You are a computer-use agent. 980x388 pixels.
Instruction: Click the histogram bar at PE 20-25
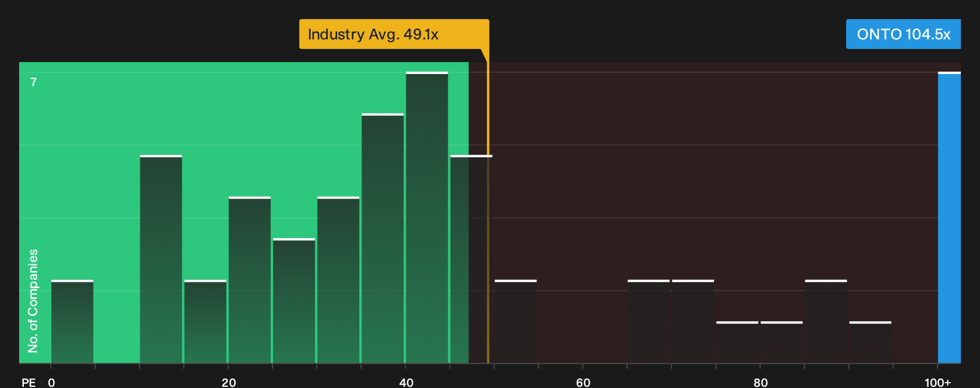pos(250,280)
